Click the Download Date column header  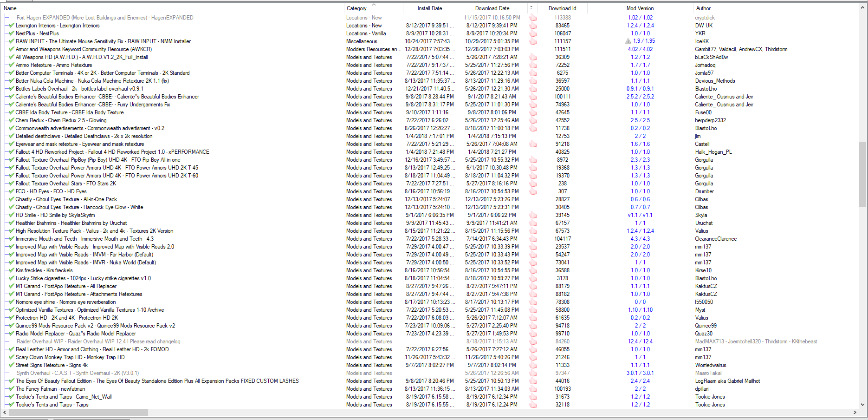(492, 8)
